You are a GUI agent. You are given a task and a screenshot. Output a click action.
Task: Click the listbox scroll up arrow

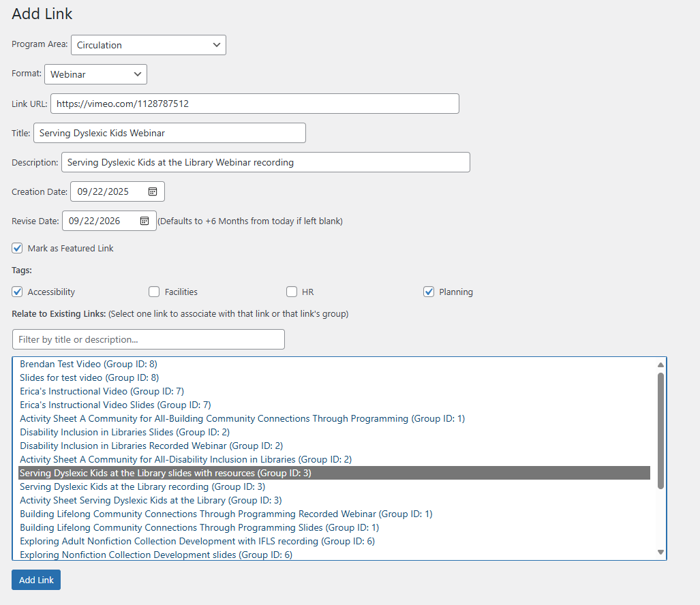[660, 364]
